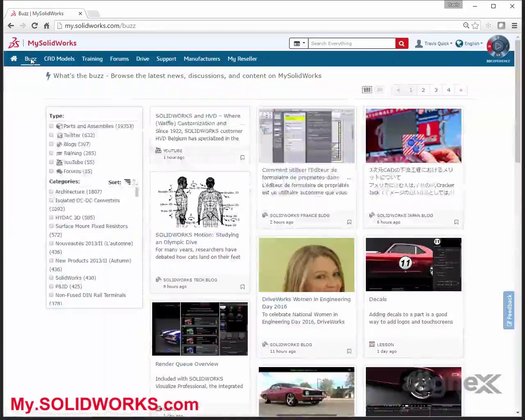Open the CAD Models menu
The width and height of the screenshot is (525, 420).
pyautogui.click(x=59, y=59)
